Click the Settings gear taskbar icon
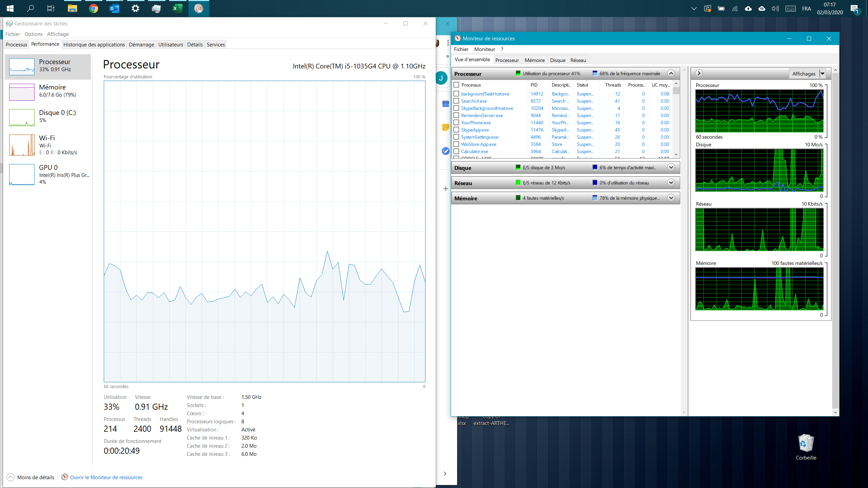 pos(135,8)
